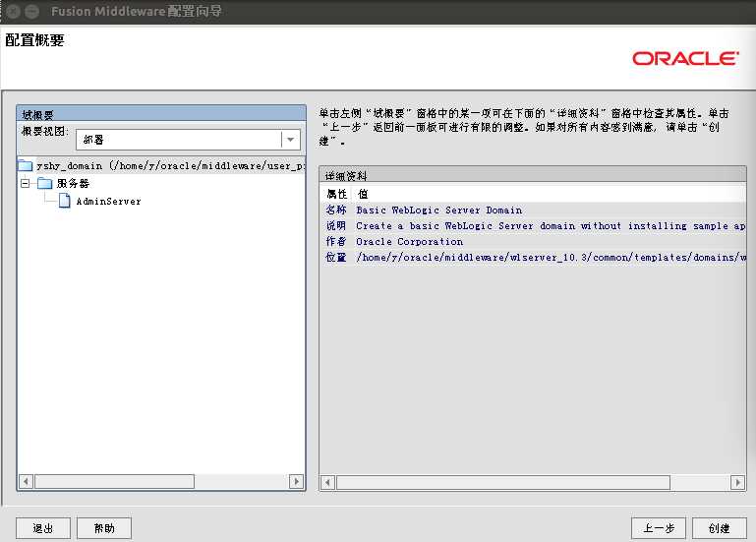Click the 退出 button
756x542 pixels.
[43, 528]
